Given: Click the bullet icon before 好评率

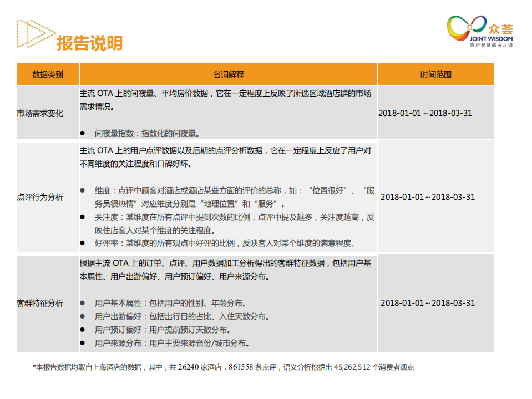Looking at the screenshot, I should click(x=83, y=241).
